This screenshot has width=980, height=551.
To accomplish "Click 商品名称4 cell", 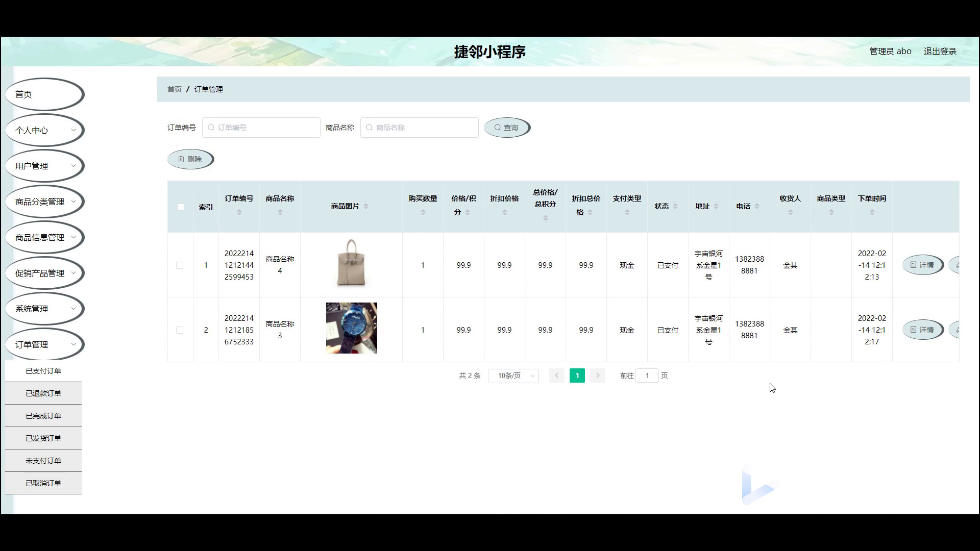I will [280, 265].
